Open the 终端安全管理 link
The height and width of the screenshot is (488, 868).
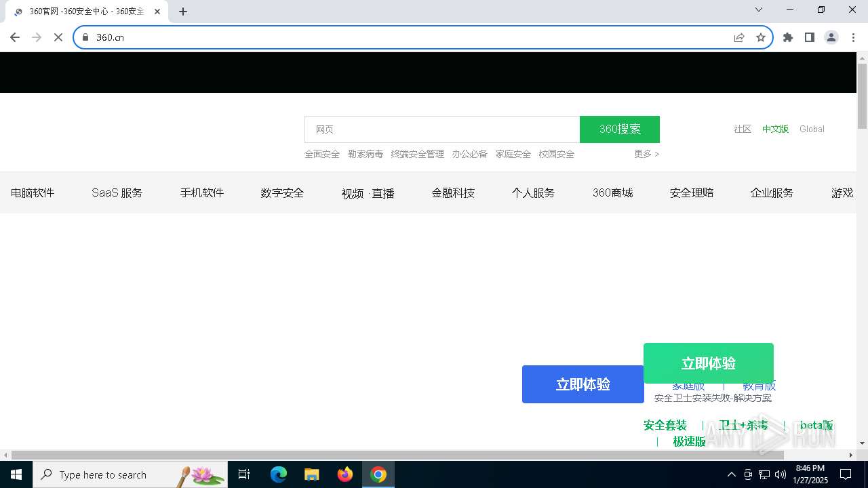[418, 154]
